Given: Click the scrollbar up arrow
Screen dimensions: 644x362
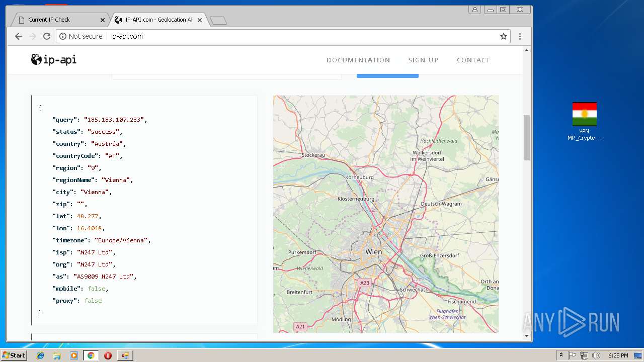Looking at the screenshot, I should 527,50.
